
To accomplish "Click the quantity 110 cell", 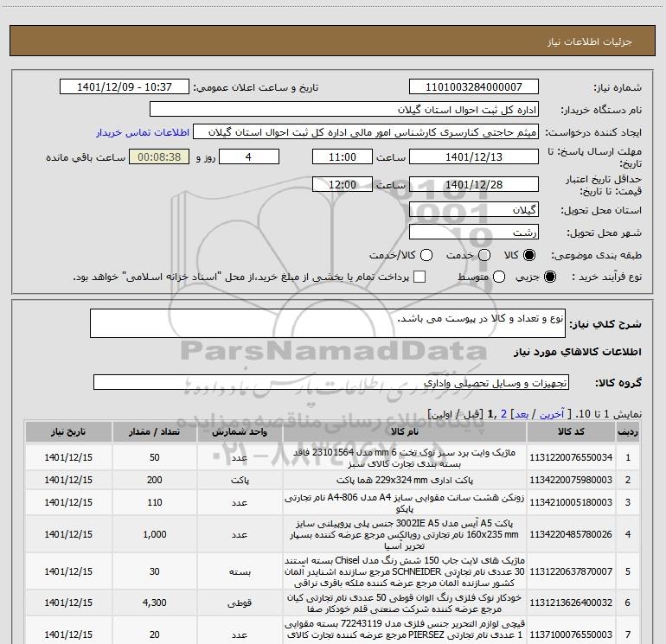I will [x=155, y=502].
